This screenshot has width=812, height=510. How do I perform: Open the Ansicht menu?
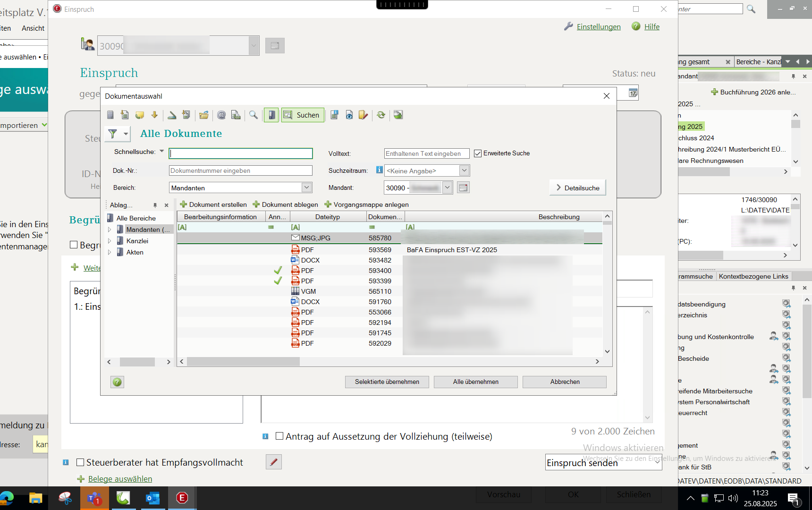(33, 28)
